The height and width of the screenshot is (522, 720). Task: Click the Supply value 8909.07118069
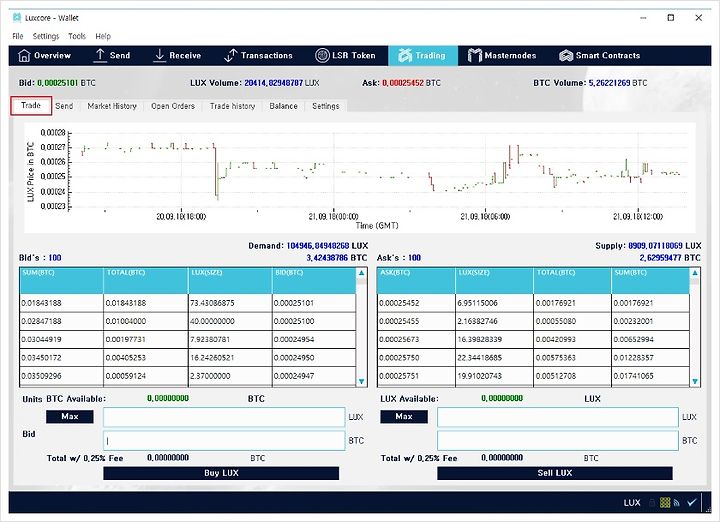[655, 246]
